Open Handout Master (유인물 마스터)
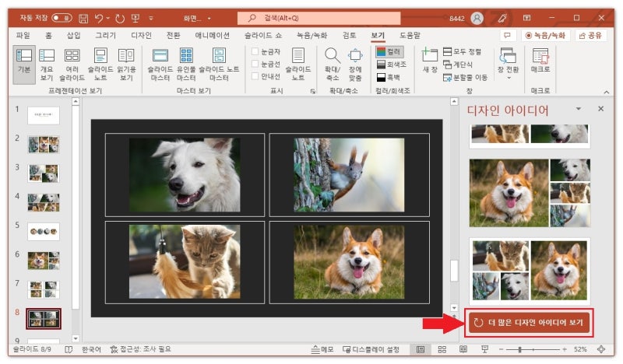623x364 pixels. [x=186, y=65]
